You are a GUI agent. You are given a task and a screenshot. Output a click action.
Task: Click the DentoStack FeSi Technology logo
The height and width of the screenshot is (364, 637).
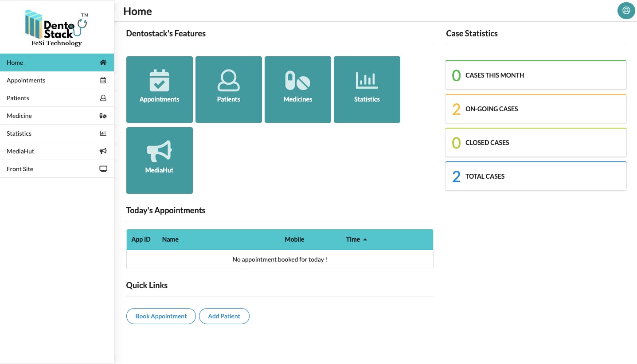(57, 28)
